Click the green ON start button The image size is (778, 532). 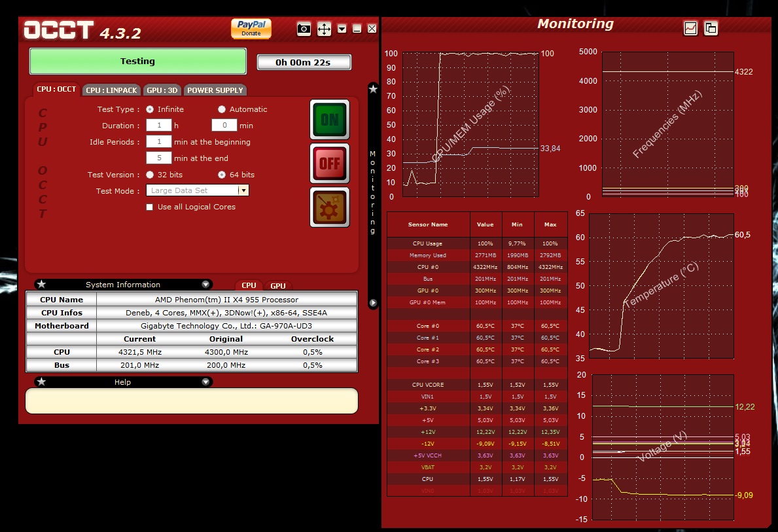coord(330,120)
